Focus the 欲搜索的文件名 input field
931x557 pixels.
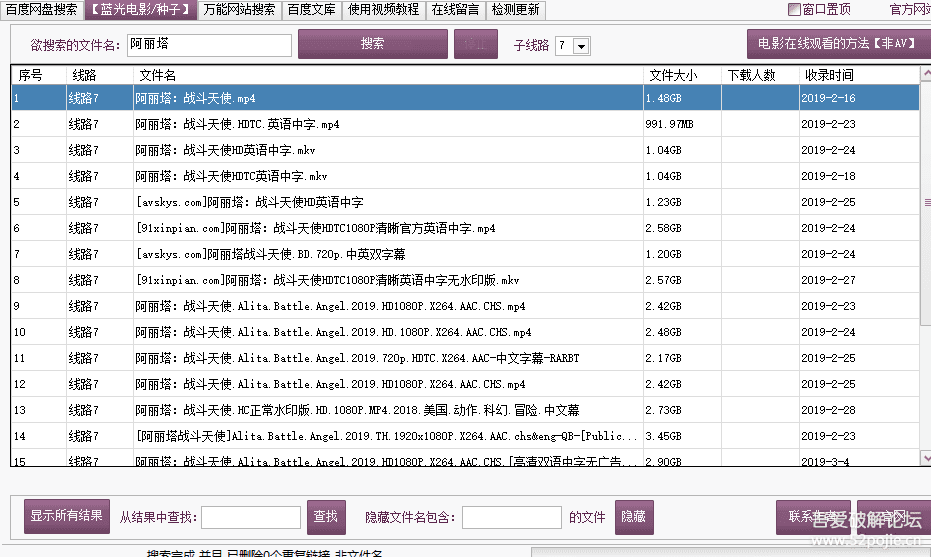(x=210, y=45)
